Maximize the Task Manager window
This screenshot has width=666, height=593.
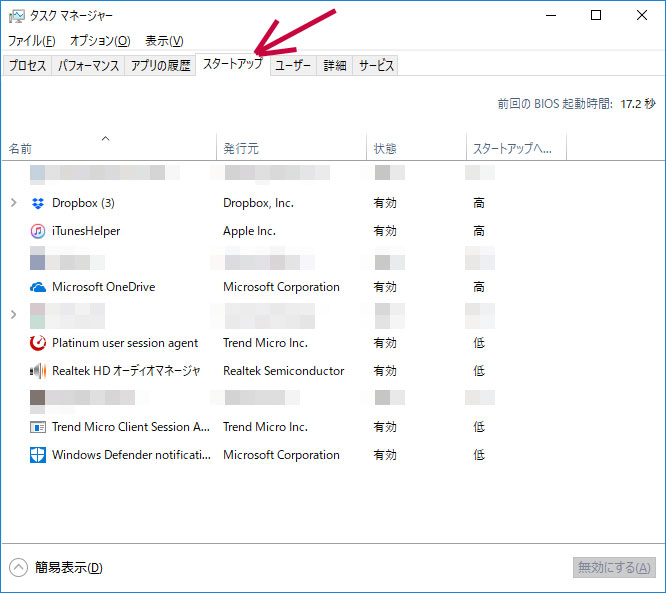596,16
